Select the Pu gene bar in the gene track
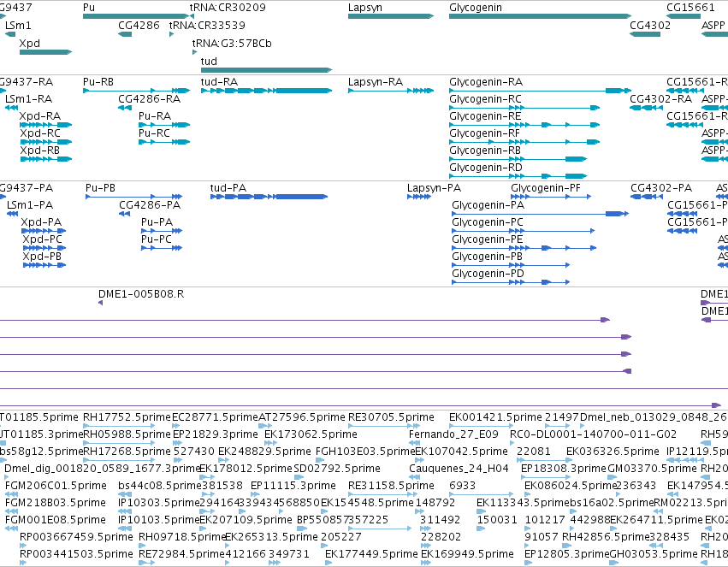This screenshot has height=567, width=728. (135, 16)
